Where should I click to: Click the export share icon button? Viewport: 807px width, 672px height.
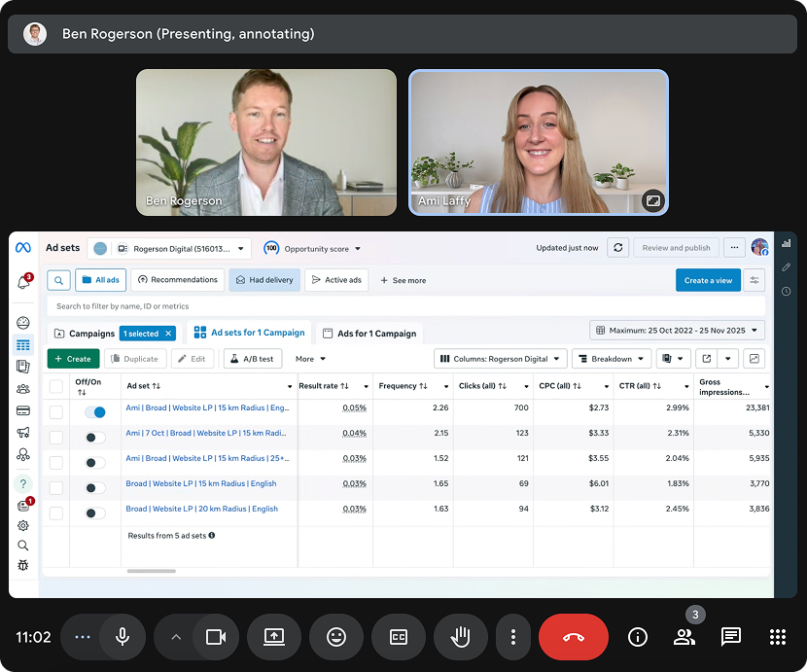(x=707, y=359)
